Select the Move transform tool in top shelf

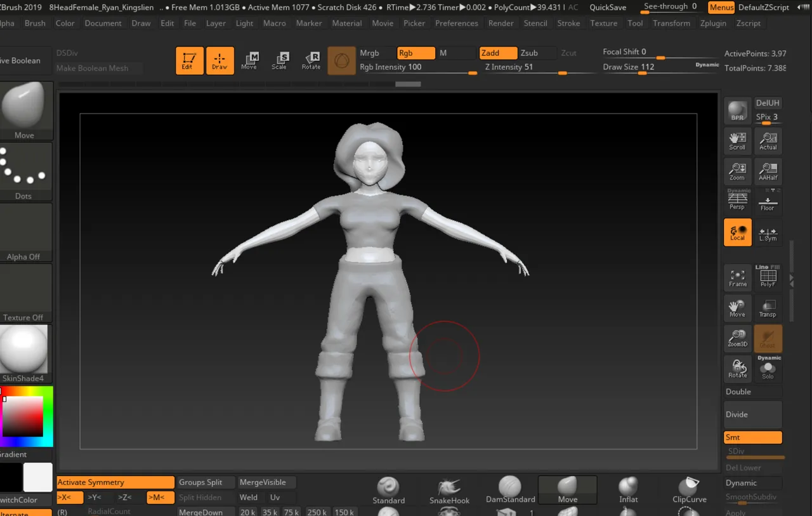[249, 60]
